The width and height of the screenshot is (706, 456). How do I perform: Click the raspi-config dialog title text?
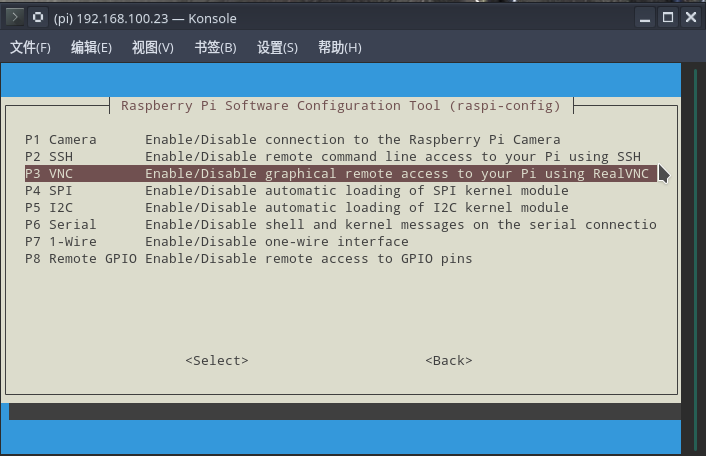pyautogui.click(x=341, y=106)
